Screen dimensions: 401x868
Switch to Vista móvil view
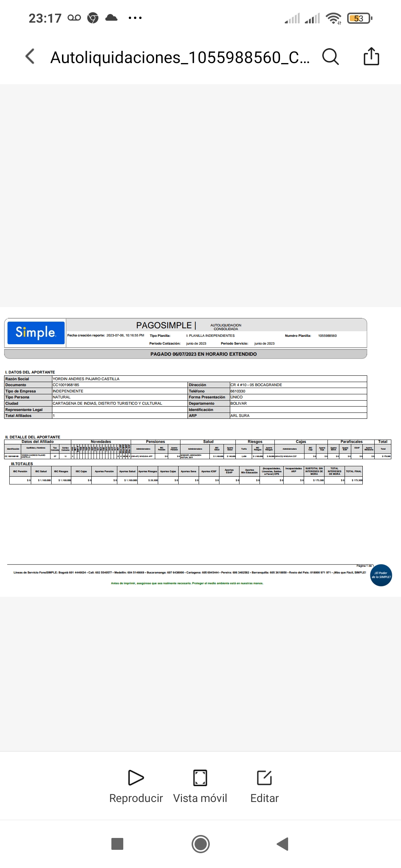pyautogui.click(x=200, y=786)
